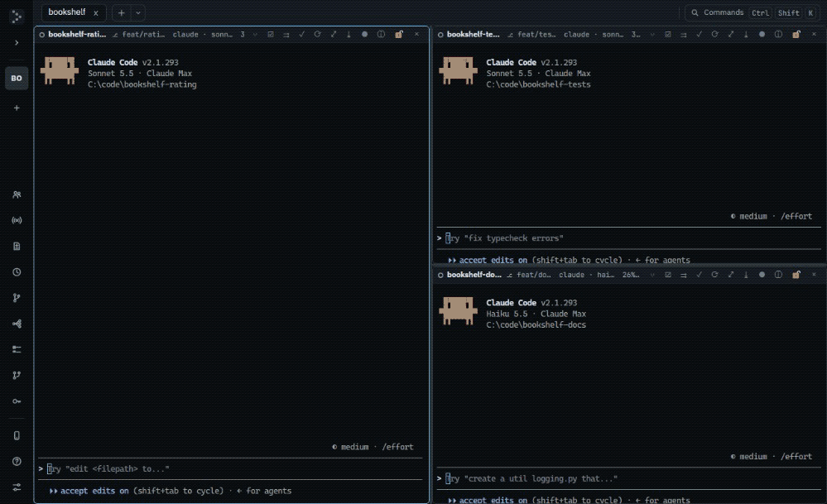Open the settings sliders sidebar icon
This screenshot has height=504, width=827.
(17, 487)
